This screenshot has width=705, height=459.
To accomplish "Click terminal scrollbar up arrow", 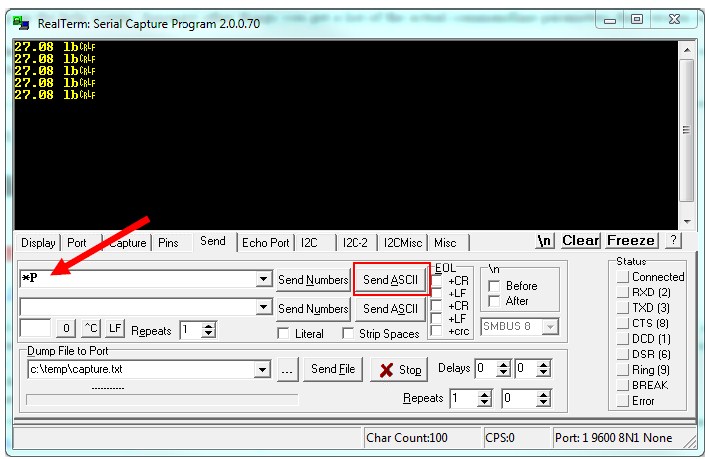I will [687, 50].
